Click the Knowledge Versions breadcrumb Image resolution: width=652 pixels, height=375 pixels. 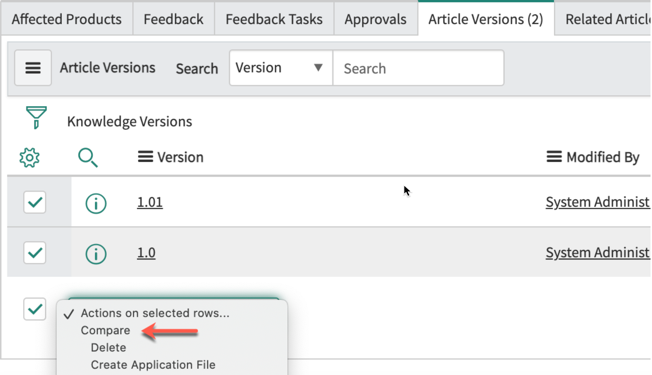(x=129, y=121)
